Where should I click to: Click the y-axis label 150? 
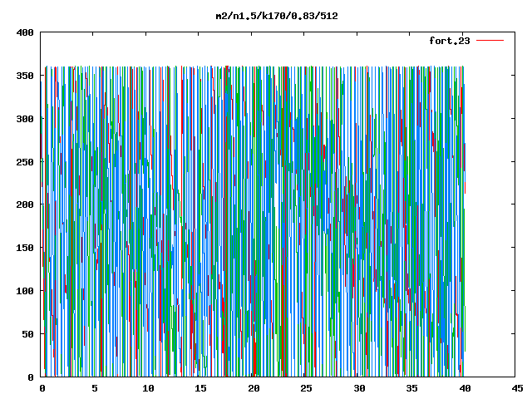25,248
